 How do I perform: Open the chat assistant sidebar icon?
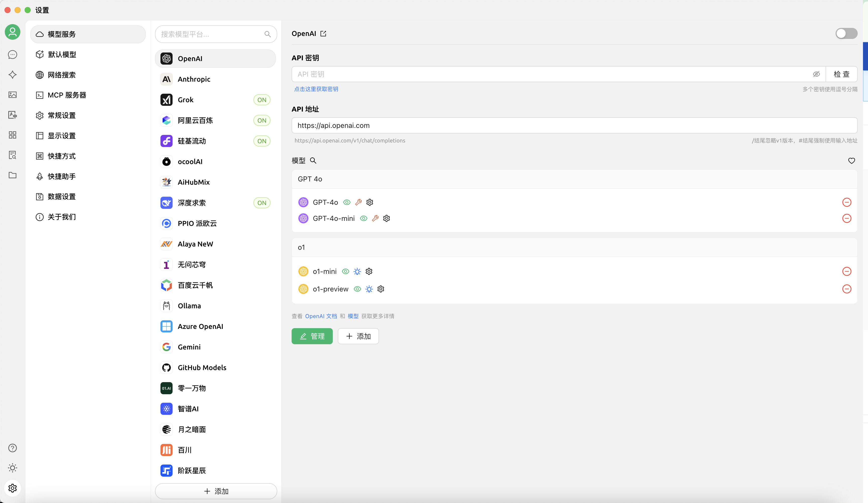click(12, 55)
